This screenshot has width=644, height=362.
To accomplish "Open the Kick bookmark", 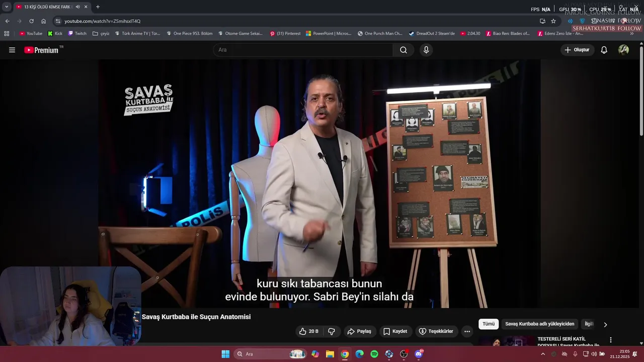I will click(x=55, y=34).
